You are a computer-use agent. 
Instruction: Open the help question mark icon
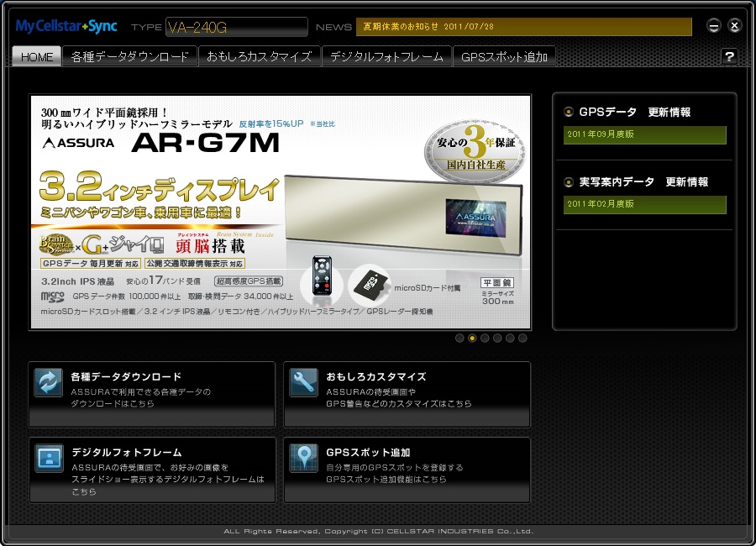click(x=729, y=56)
